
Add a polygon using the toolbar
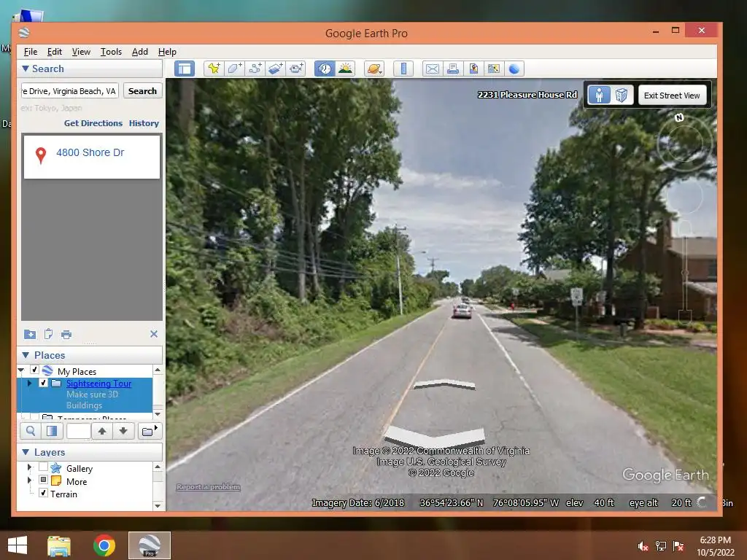(234, 69)
